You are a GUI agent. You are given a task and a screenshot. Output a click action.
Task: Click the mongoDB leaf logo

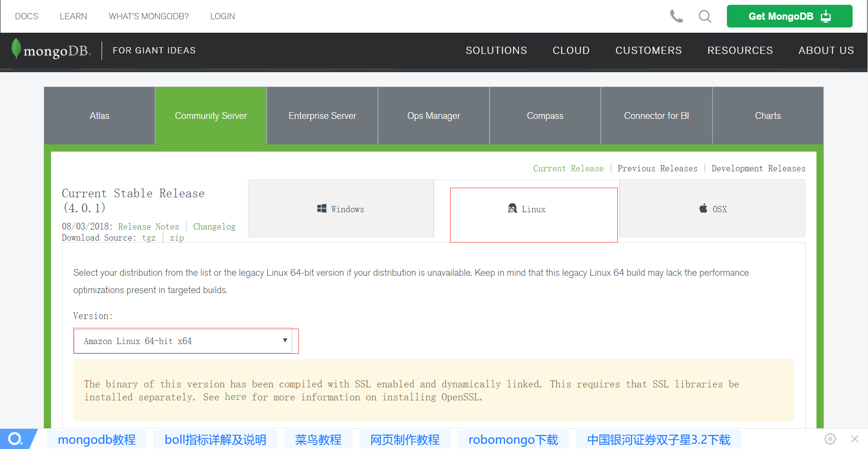[51, 50]
